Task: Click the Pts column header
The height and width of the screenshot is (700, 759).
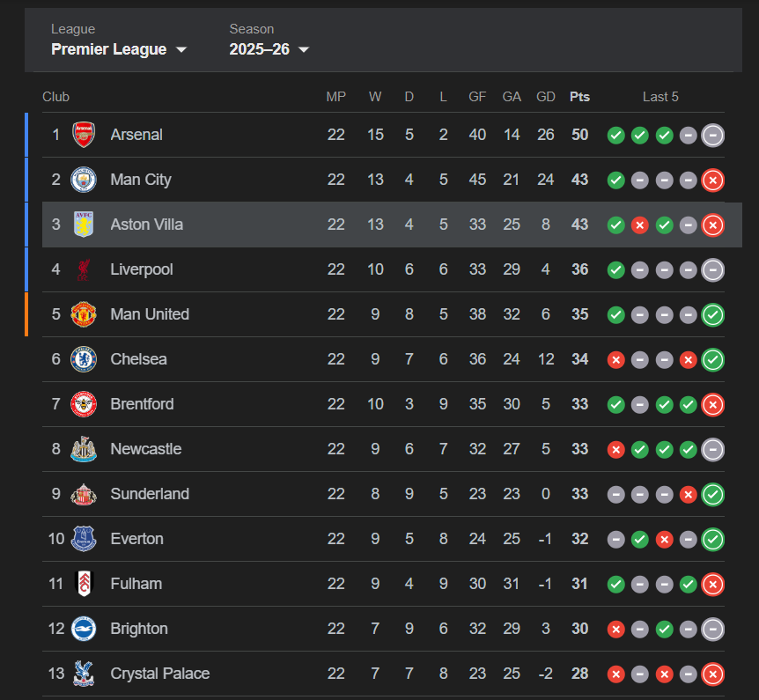Action: (x=579, y=97)
